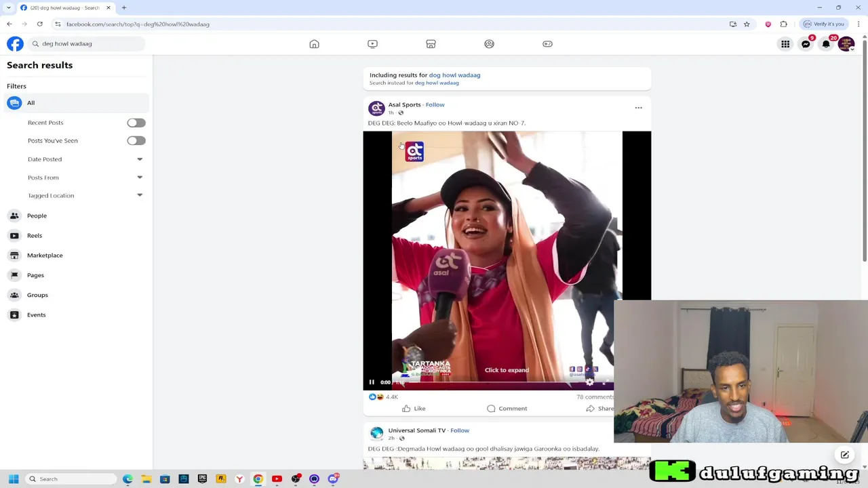
Task: Click to expand the Asal Sports video
Action: 507,370
